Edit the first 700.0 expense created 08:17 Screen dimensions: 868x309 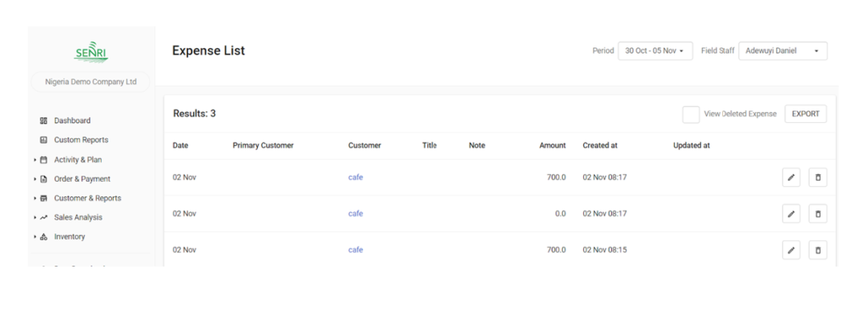coord(791,177)
